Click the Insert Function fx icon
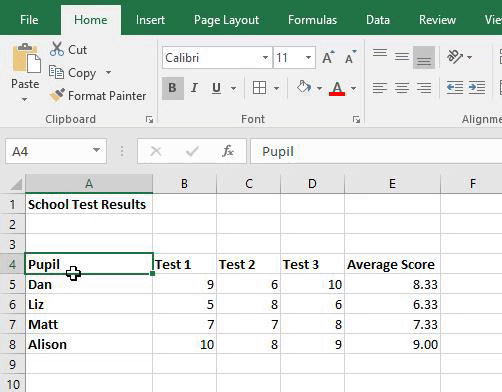Viewport: 502px width, 392px height. coord(228,151)
